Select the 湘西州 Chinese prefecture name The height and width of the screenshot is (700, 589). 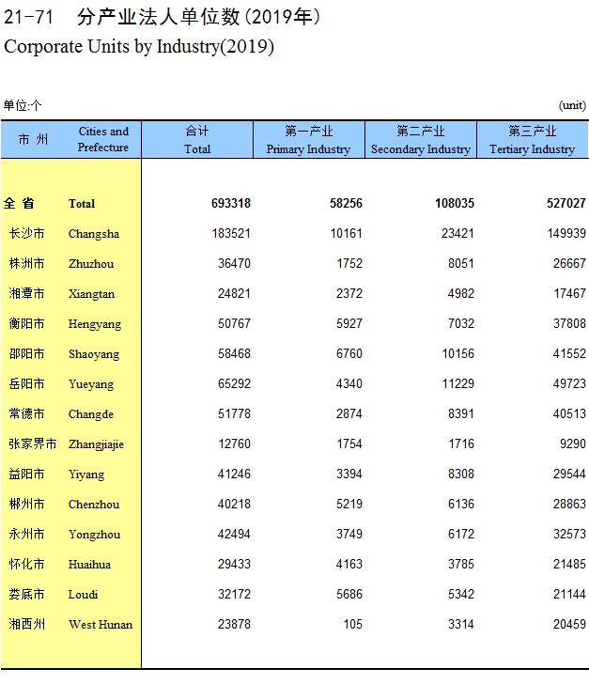coord(26,624)
